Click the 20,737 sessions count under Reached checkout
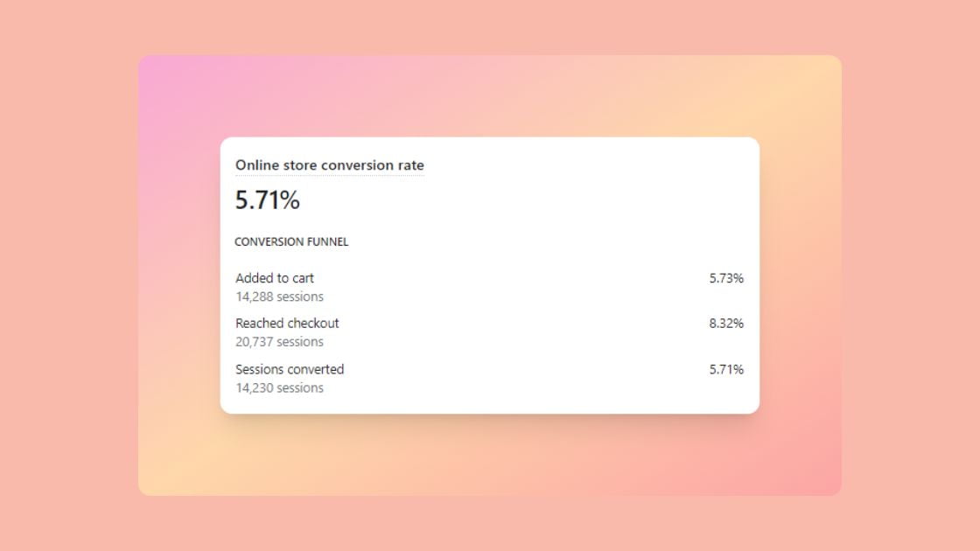The image size is (980, 551). pos(279,341)
